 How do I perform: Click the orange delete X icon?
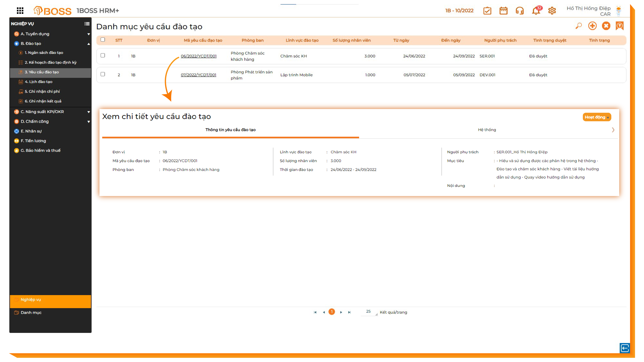pyautogui.click(x=606, y=26)
